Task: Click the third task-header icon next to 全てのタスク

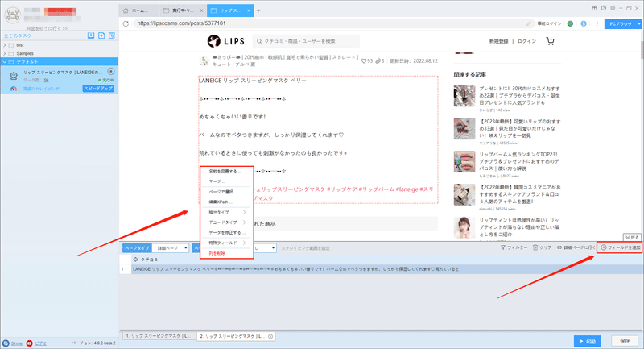Action: [112, 35]
